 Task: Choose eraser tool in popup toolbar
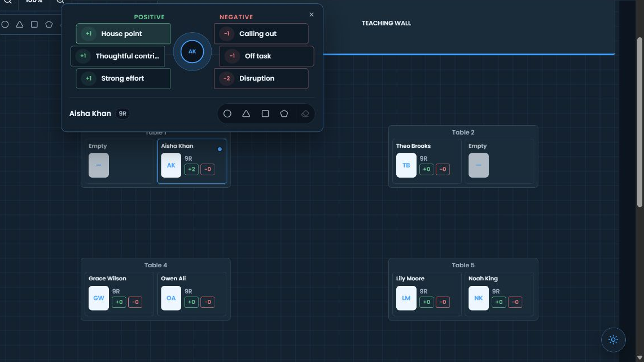(305, 114)
